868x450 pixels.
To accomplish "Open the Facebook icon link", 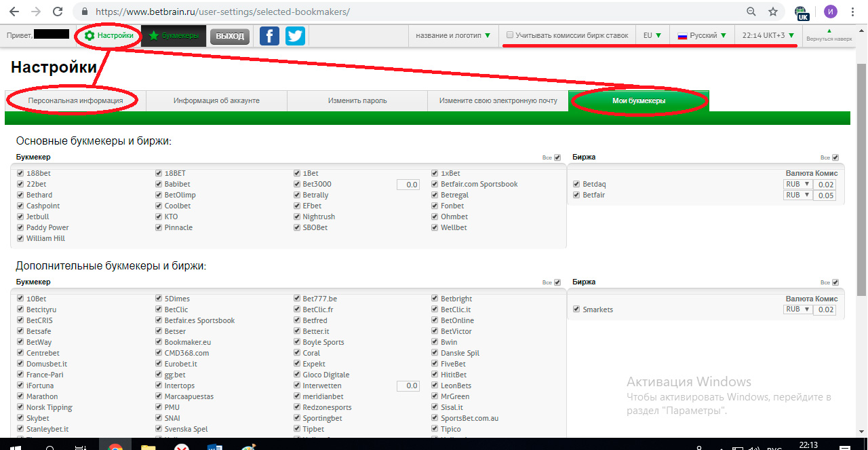I will pyautogui.click(x=269, y=35).
